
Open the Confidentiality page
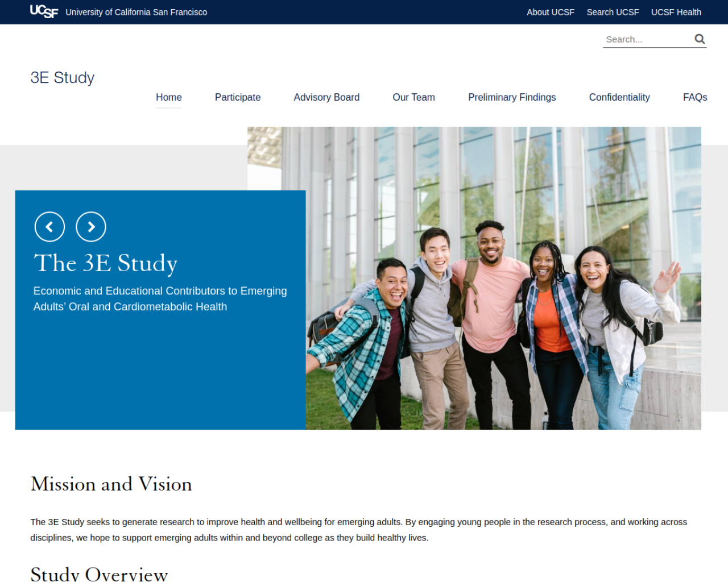(x=619, y=97)
